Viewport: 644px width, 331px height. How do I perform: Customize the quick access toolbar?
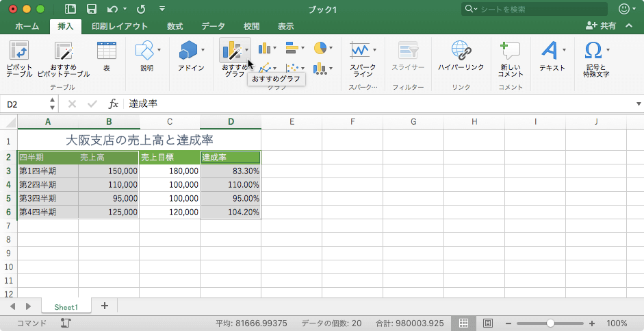(x=162, y=9)
